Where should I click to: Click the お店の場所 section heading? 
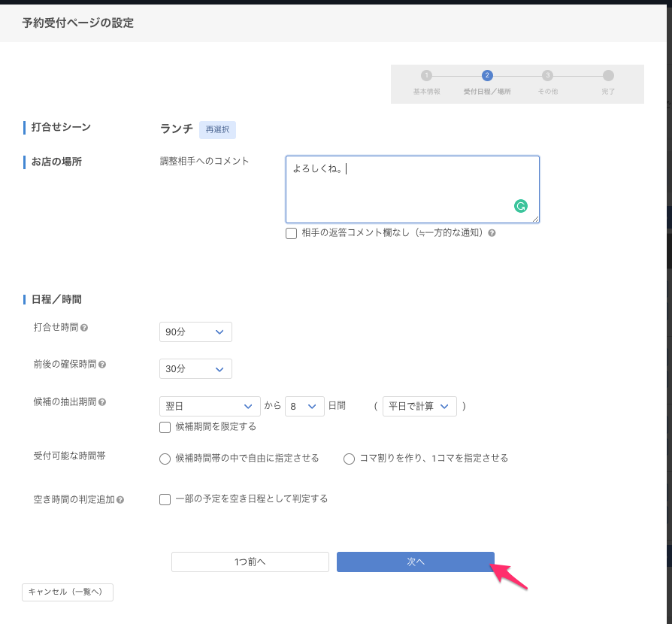[56, 162]
